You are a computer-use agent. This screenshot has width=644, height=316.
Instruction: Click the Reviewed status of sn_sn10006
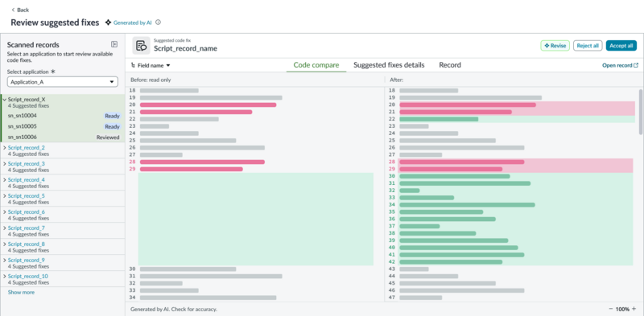click(108, 137)
